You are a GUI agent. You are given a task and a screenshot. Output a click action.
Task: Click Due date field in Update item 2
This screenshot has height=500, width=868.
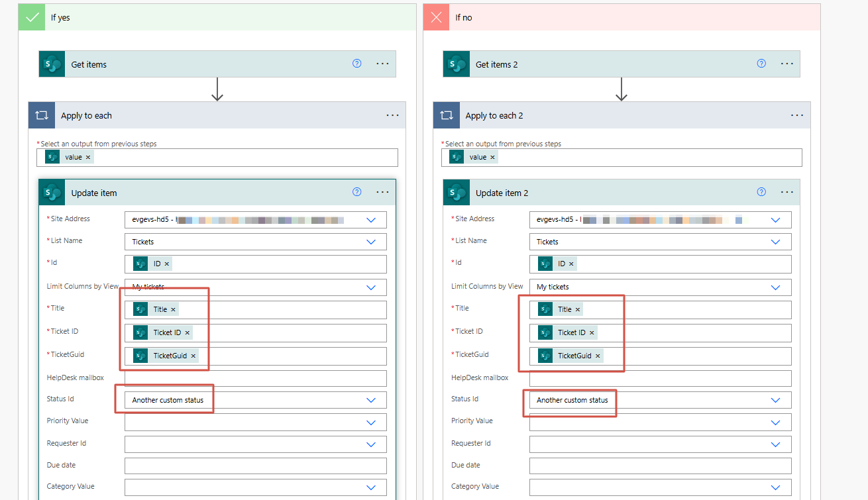click(659, 466)
